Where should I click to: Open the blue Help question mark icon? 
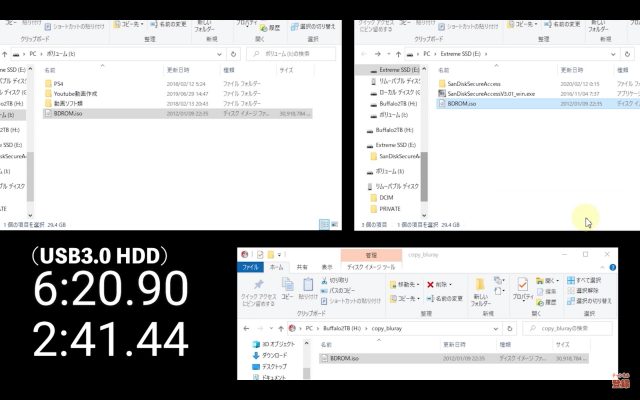tap(612, 267)
